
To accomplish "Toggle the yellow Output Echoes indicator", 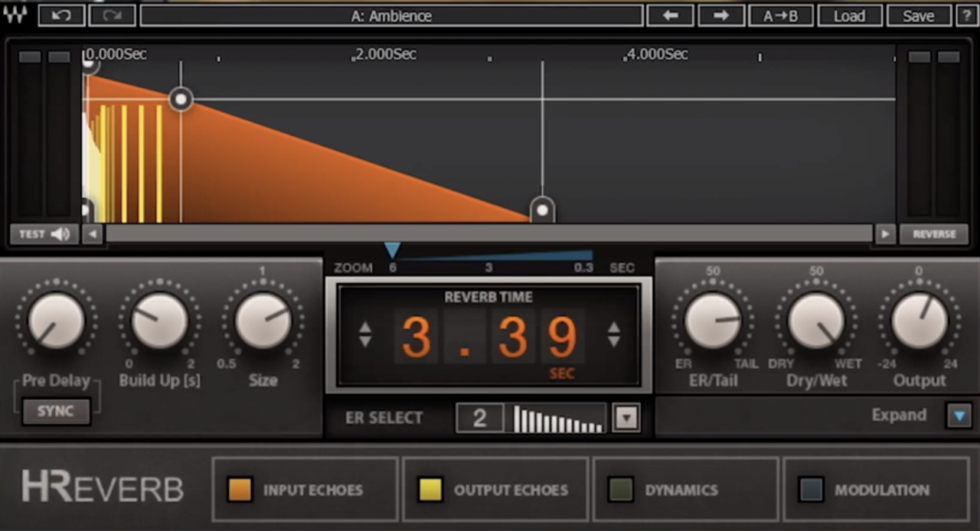I will point(430,490).
